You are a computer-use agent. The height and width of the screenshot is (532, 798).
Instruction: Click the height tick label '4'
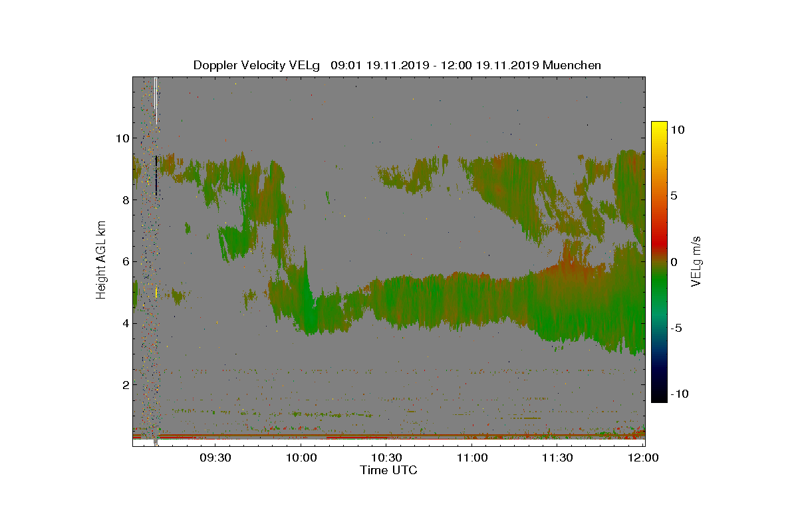point(124,323)
